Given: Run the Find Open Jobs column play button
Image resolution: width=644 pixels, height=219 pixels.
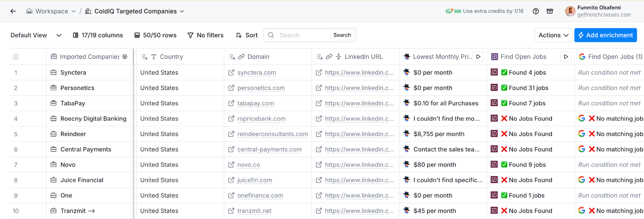Looking at the screenshot, I should point(566,57).
